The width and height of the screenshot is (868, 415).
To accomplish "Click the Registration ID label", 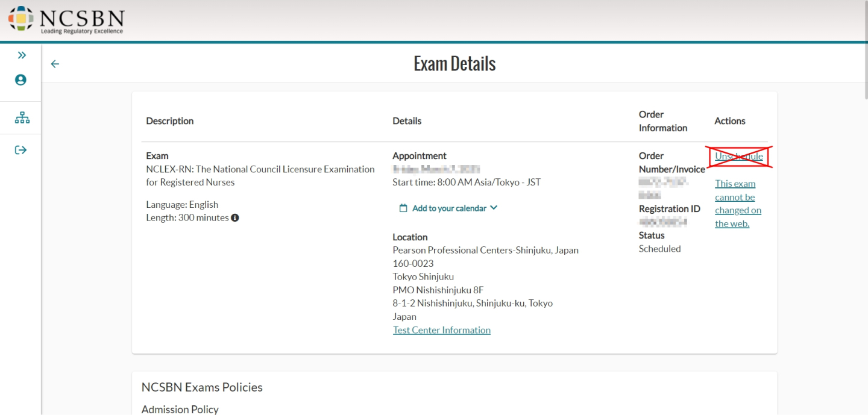I will (x=670, y=209).
